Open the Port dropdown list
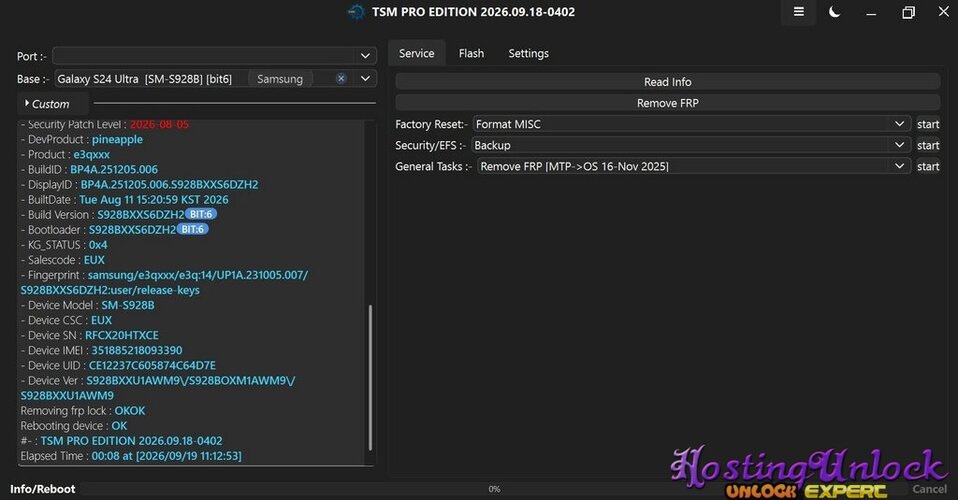Image resolution: width=958 pixels, height=500 pixels. click(365, 56)
